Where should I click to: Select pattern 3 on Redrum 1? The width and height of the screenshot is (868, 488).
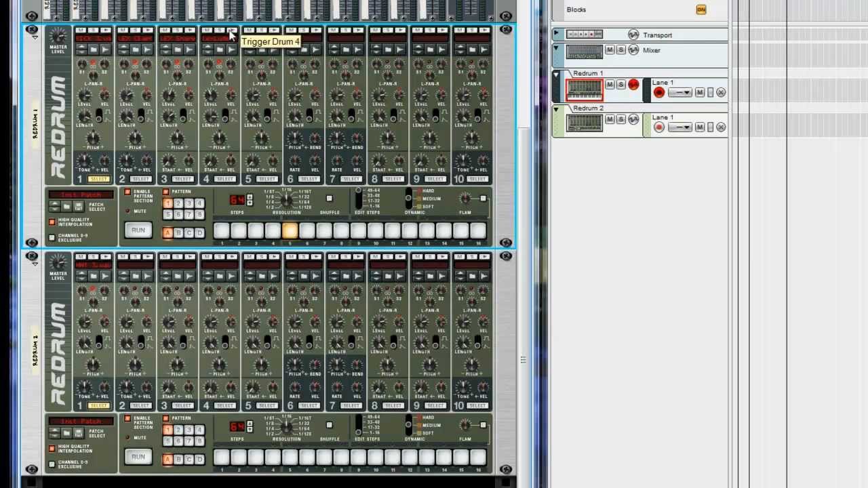point(189,203)
